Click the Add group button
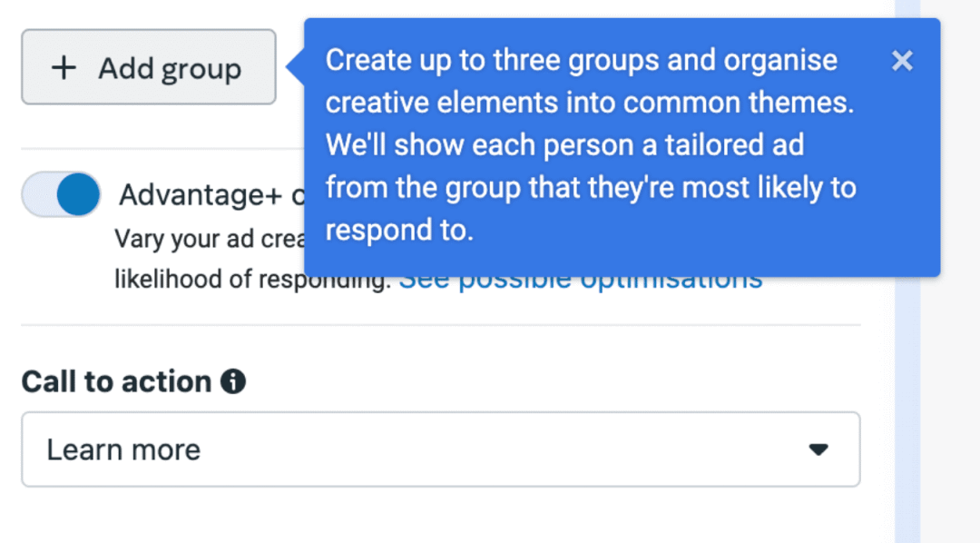Image resolution: width=980 pixels, height=543 pixels. (149, 67)
